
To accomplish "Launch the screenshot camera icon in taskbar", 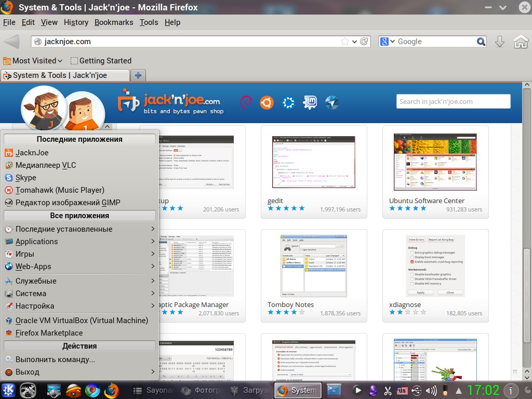I will click(x=54, y=390).
